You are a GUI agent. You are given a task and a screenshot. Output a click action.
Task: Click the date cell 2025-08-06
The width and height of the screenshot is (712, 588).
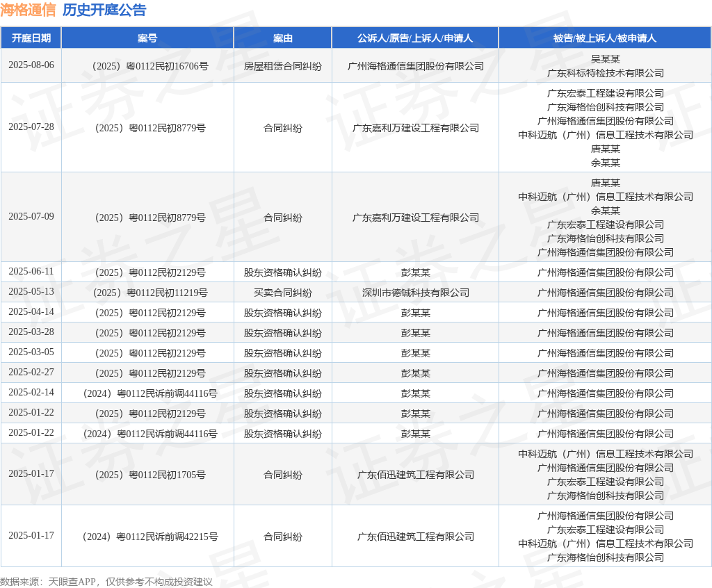coord(31,65)
